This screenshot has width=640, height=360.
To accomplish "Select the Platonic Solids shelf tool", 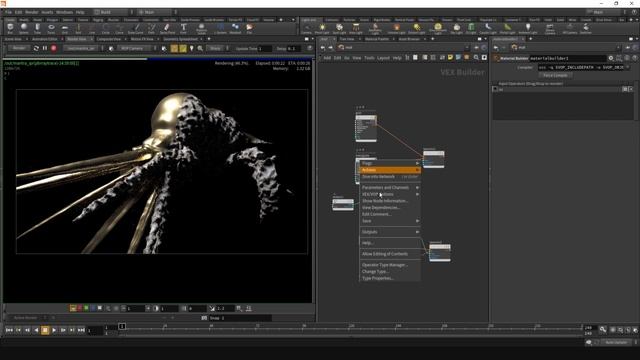I will click(x=201, y=29).
